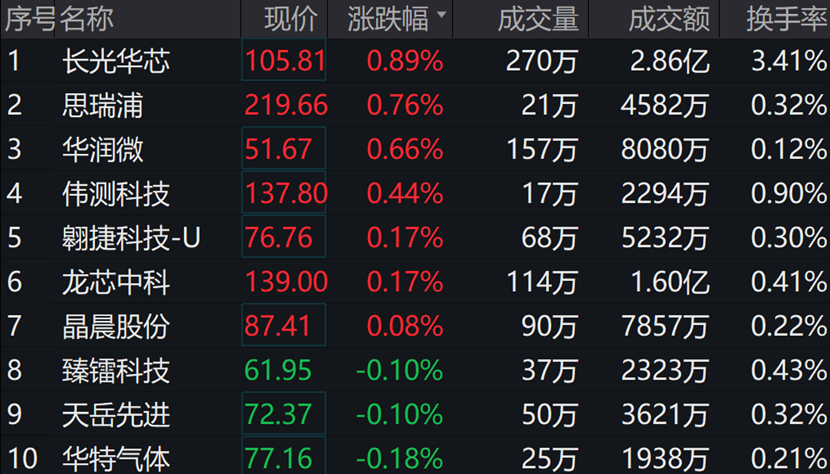Screen dimensions: 830x474
Task: Click turnover rate 0.12% of 华润微
Action: coord(789,149)
